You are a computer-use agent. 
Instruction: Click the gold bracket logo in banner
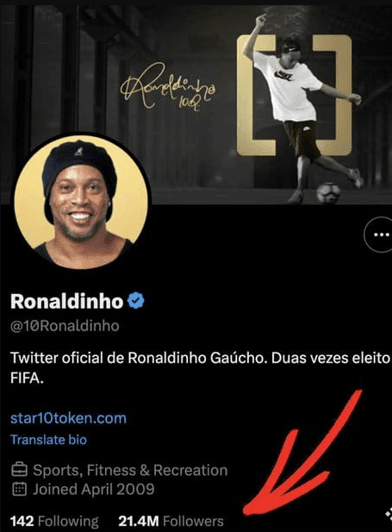point(295,96)
